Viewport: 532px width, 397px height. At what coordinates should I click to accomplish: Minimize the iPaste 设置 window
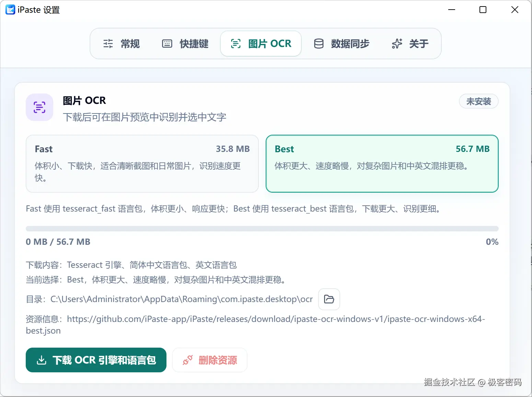[452, 10]
